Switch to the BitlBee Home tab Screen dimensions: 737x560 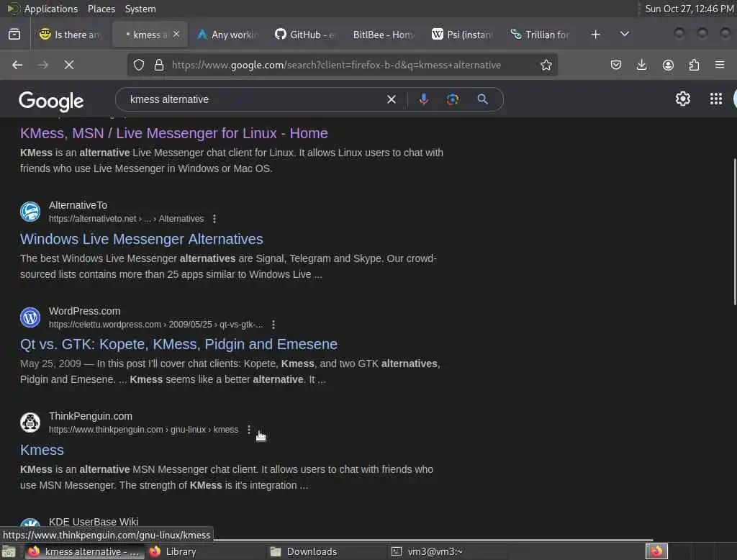click(x=384, y=35)
